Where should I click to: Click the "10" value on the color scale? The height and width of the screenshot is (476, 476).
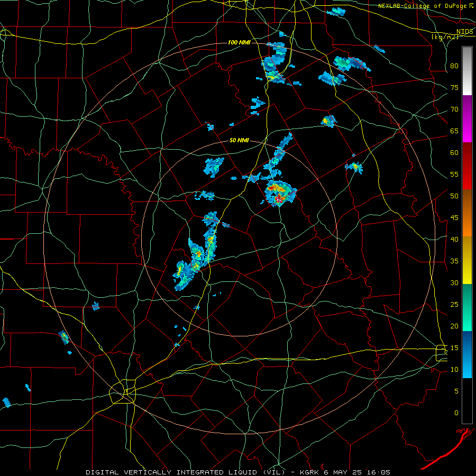pyautogui.click(x=454, y=370)
